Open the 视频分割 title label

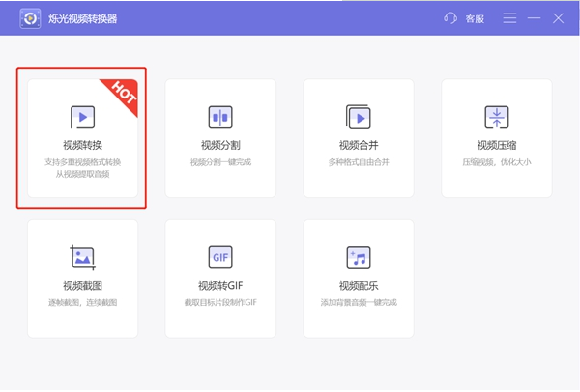220,145
